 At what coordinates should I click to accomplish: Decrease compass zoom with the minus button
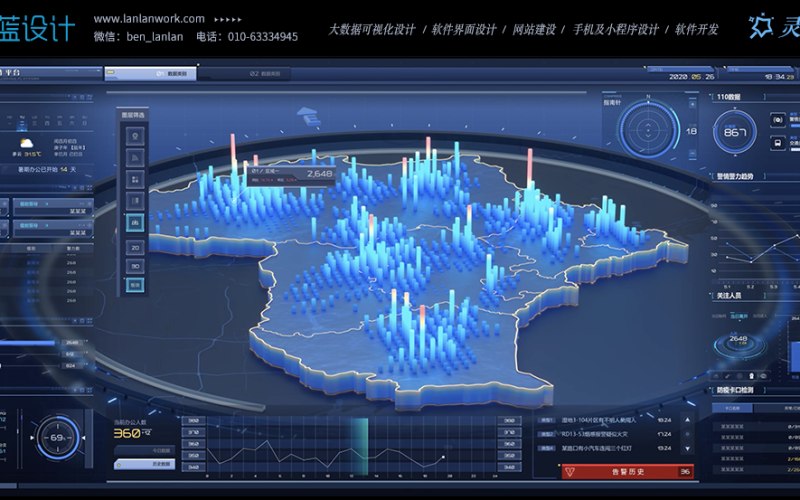[x=692, y=153]
